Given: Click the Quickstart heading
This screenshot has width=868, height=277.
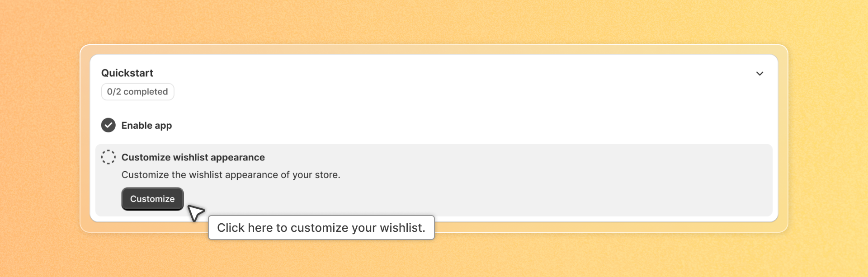Looking at the screenshot, I should [127, 73].
